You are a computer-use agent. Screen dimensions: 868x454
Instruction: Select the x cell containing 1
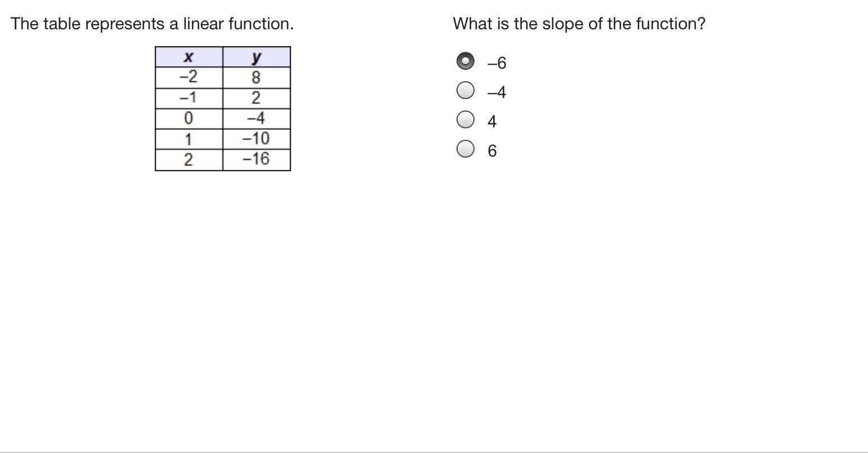(x=189, y=139)
